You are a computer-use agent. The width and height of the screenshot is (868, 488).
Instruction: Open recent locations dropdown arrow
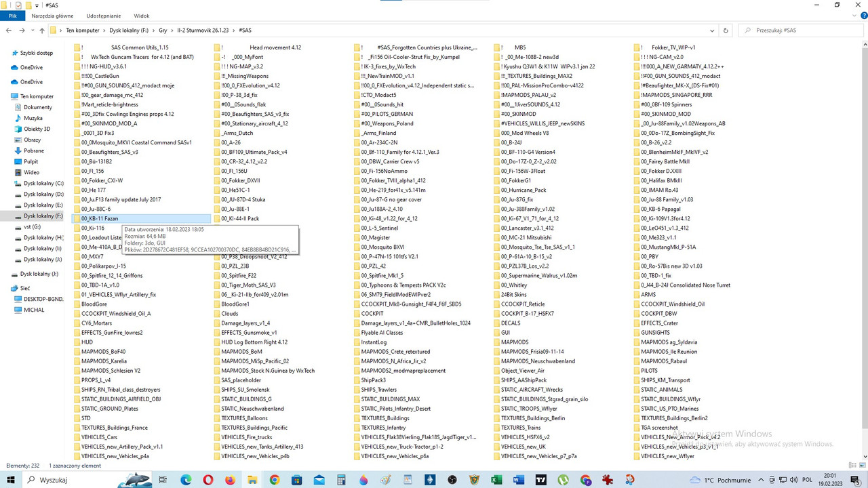(x=33, y=30)
